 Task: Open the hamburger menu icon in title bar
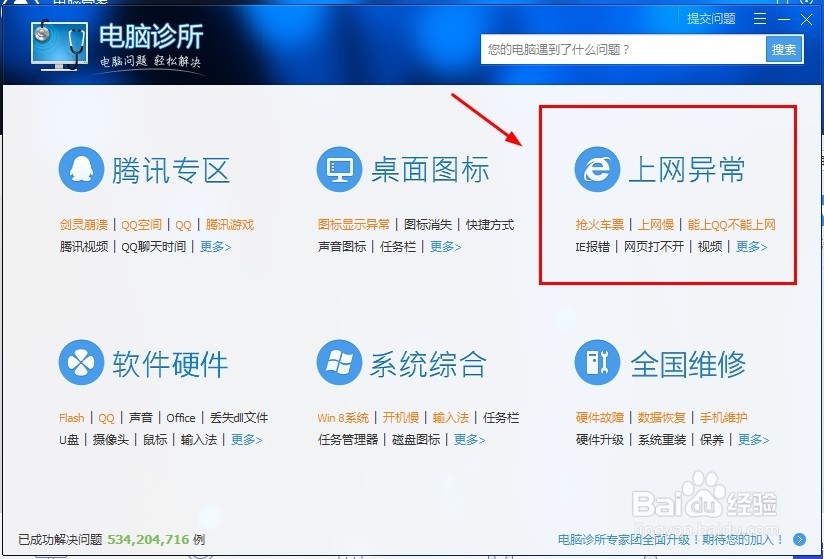pyautogui.click(x=760, y=19)
